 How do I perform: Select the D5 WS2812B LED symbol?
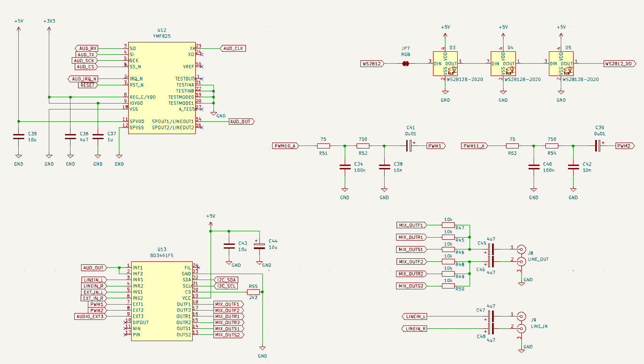click(561, 64)
